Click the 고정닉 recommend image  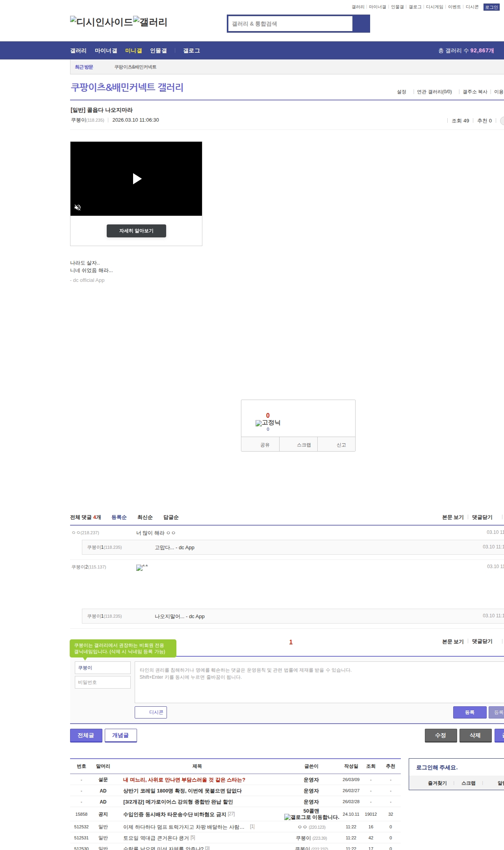point(268,423)
